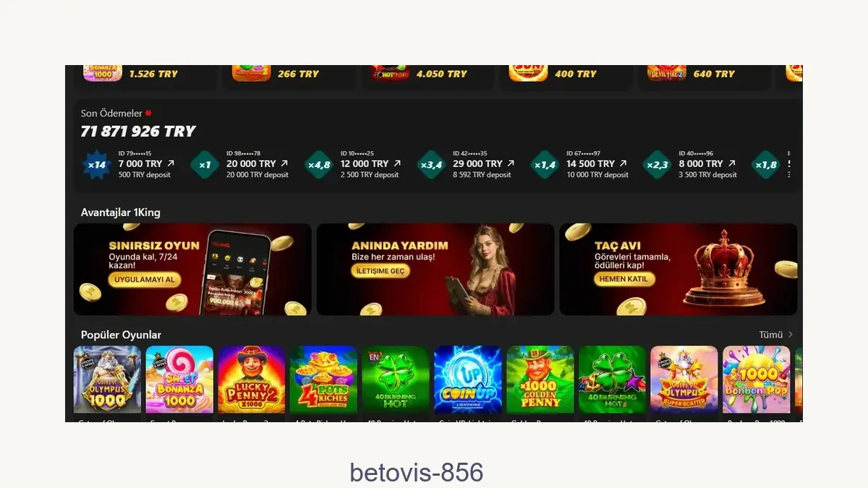Image resolution: width=868 pixels, height=488 pixels.
Task: Launch the Bonbon Pop x1000 game
Action: click(x=757, y=380)
